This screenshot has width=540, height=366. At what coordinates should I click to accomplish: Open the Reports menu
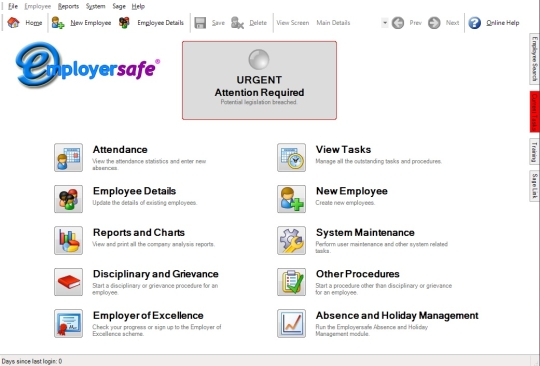tap(68, 6)
